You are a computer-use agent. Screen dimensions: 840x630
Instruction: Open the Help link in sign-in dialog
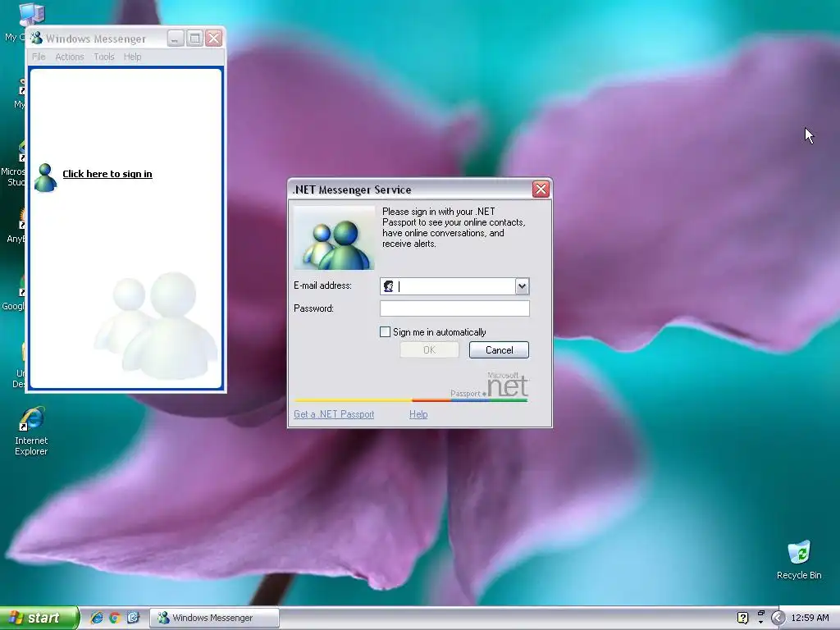[418, 414]
